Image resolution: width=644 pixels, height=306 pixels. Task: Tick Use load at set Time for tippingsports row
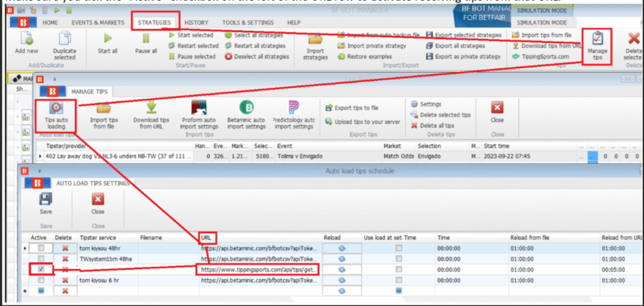click(x=398, y=269)
